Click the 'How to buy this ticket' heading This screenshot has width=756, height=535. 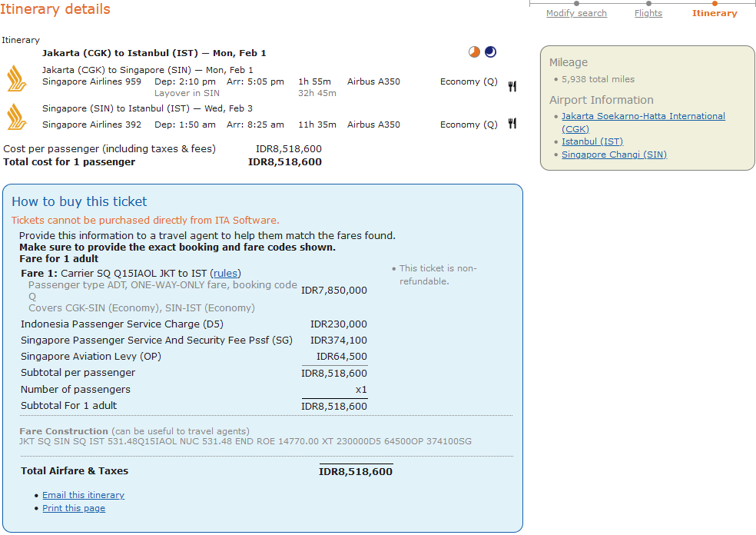(x=80, y=201)
